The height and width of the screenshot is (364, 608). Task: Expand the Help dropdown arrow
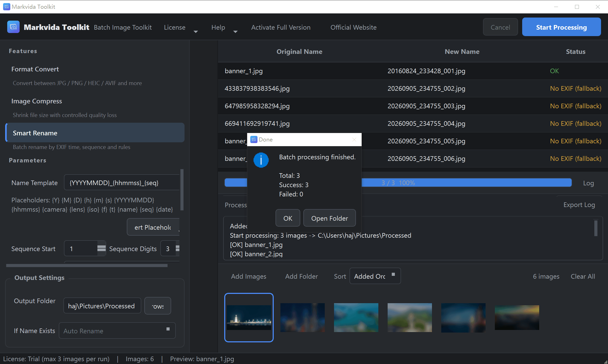[235, 32]
